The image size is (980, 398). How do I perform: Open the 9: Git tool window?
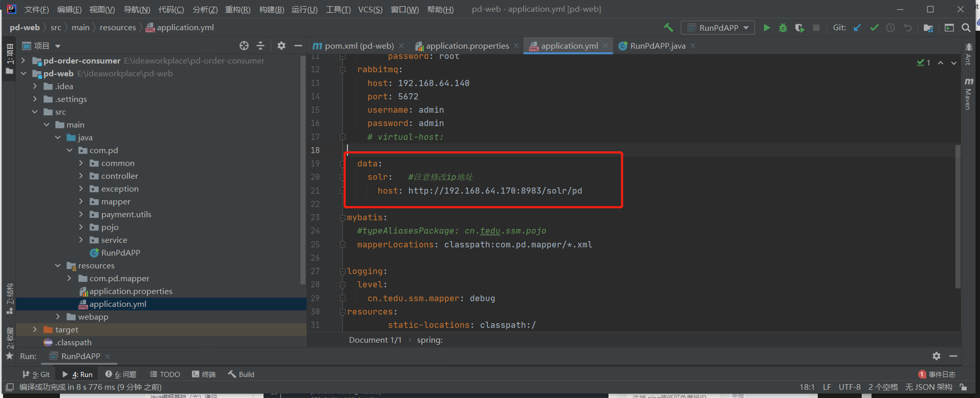click(36, 374)
